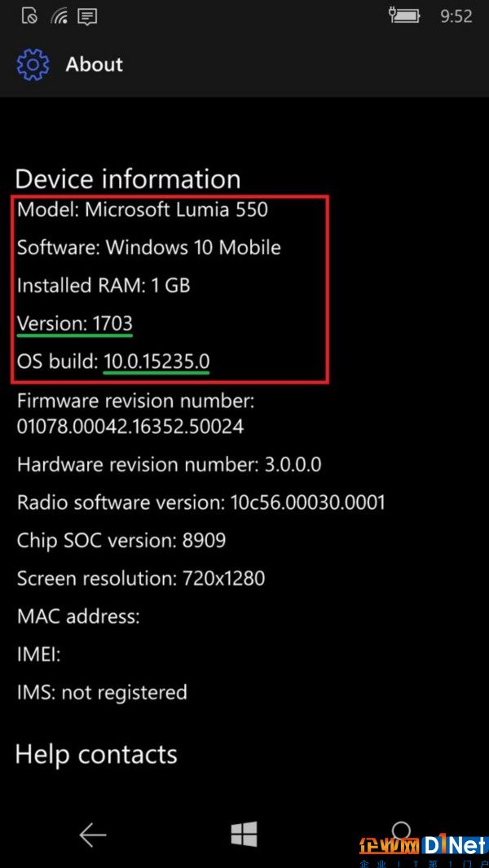The height and width of the screenshot is (868, 489).
Task: Tap the Firmware revision number entry
Action: (x=135, y=413)
